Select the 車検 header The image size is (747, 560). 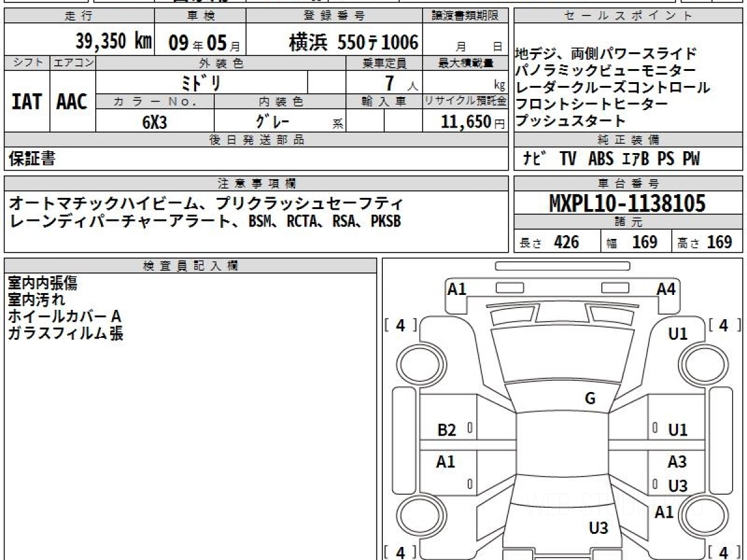(201, 16)
